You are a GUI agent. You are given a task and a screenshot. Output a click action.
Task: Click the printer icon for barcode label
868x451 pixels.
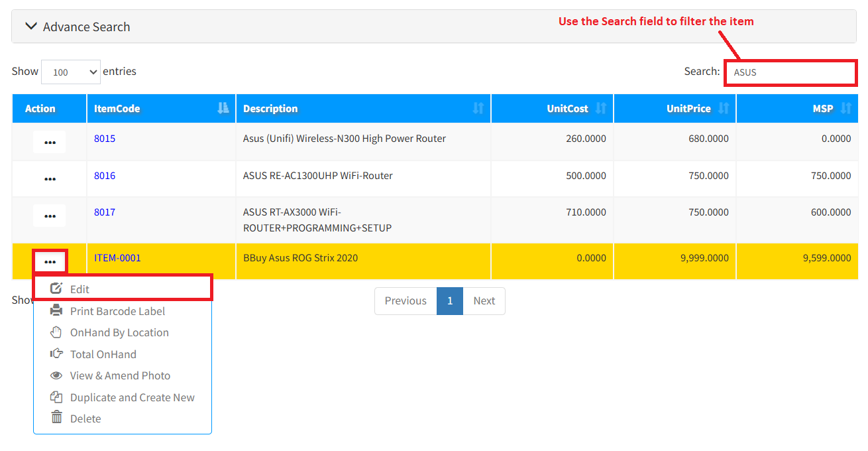pos(56,311)
